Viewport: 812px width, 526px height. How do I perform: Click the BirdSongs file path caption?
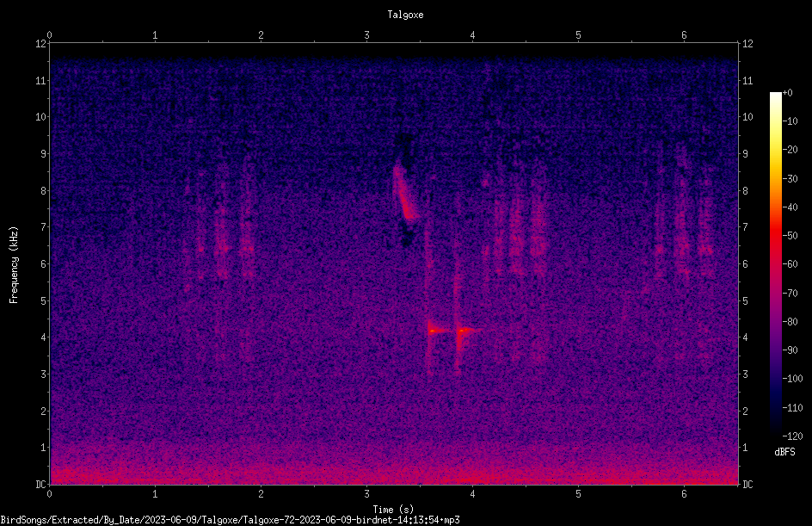tap(230, 520)
